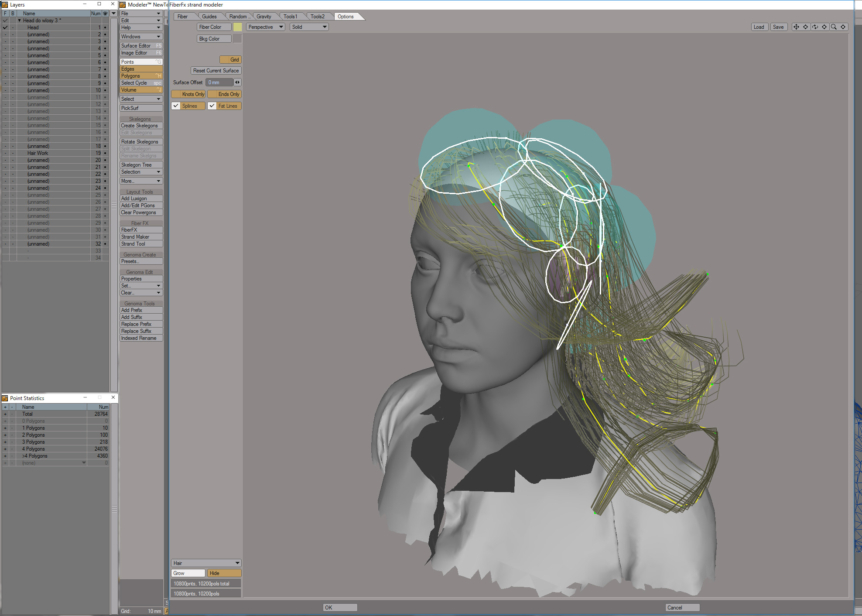Toggle visibility dot for Hair Work layer 19
Viewport: 862px width, 616px height.
click(105, 153)
